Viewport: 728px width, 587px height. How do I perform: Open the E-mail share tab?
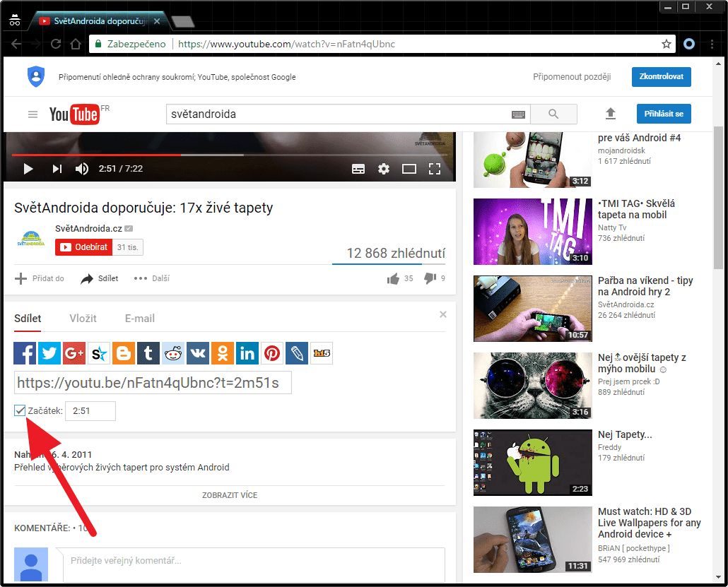tap(140, 319)
